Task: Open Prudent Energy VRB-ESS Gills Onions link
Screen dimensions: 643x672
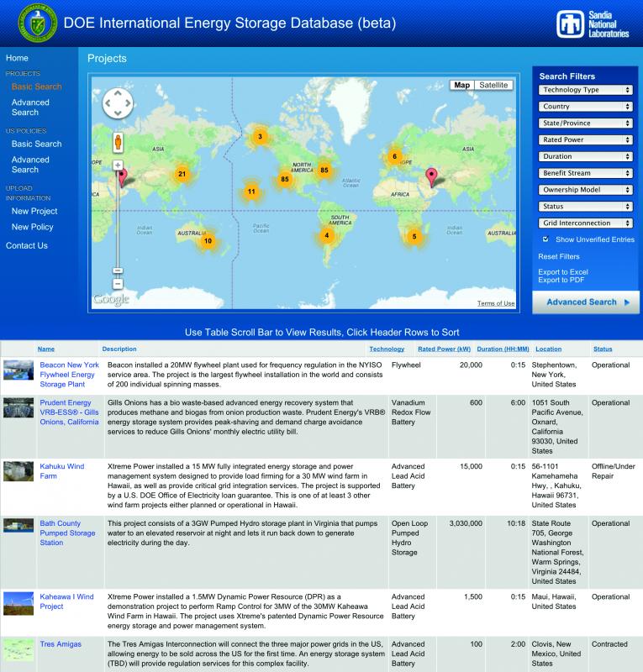Action: [70, 412]
